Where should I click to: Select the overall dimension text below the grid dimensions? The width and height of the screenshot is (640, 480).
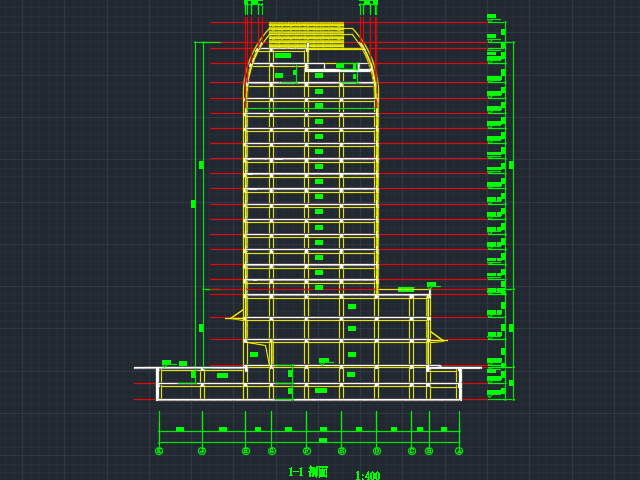point(322,440)
